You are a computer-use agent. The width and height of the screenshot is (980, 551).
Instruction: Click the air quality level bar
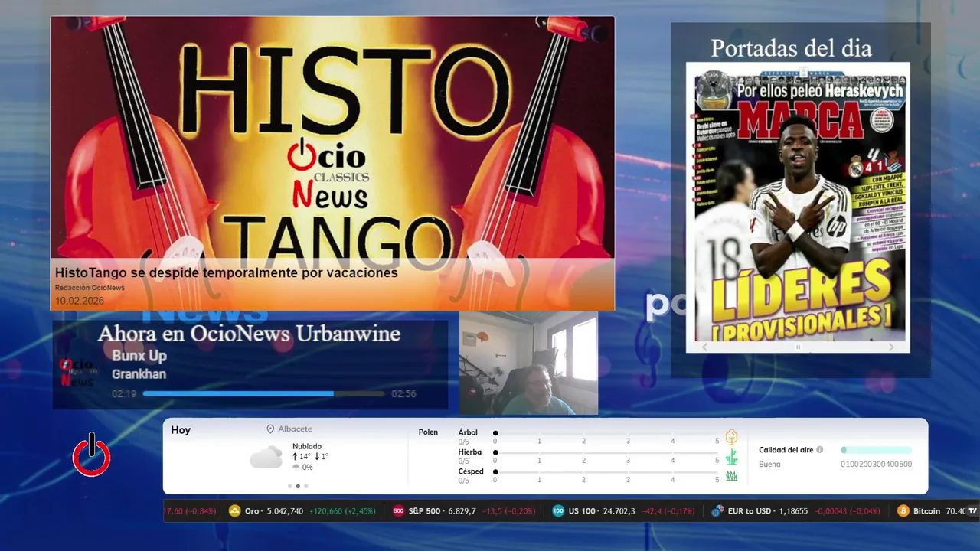click(x=876, y=450)
